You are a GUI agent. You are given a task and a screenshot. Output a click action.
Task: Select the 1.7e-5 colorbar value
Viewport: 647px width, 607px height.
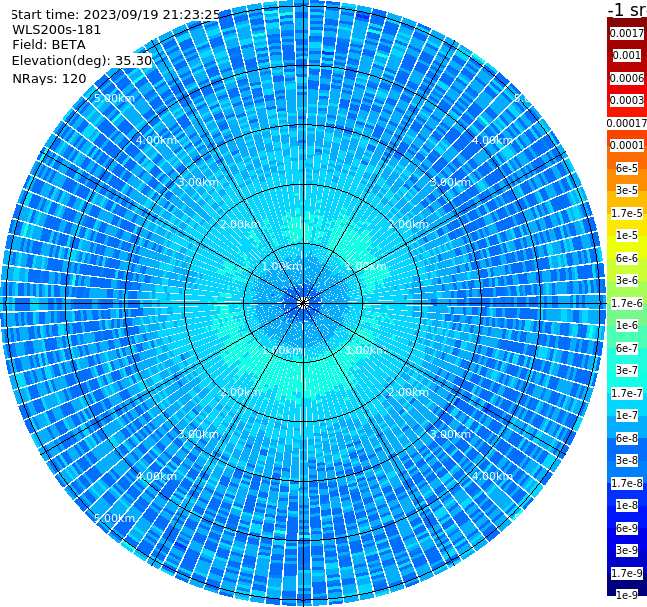pyautogui.click(x=627, y=213)
